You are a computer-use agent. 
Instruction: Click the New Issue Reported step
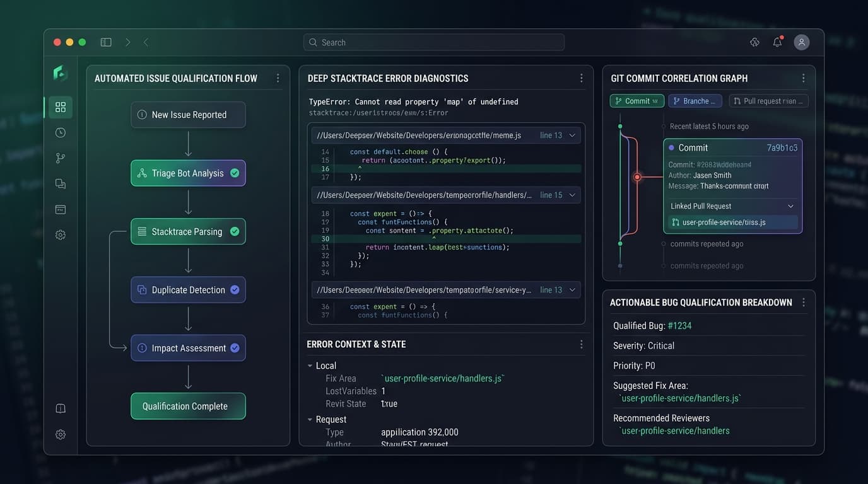pyautogui.click(x=188, y=115)
